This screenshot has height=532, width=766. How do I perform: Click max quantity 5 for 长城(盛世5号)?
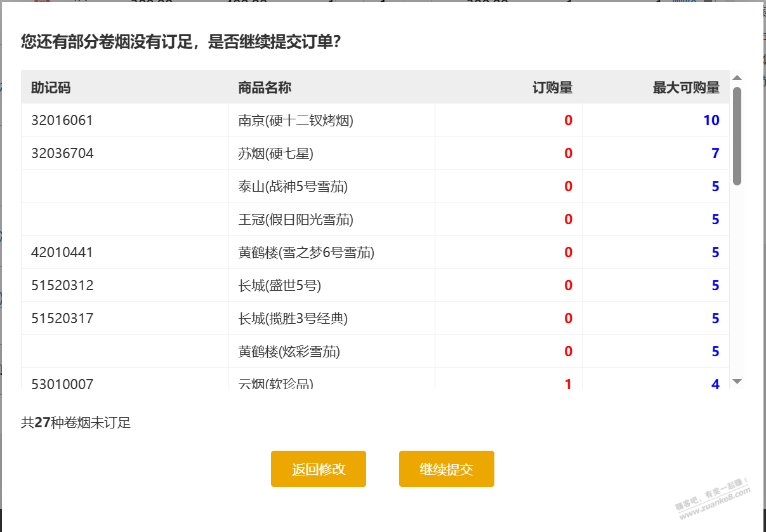715,285
